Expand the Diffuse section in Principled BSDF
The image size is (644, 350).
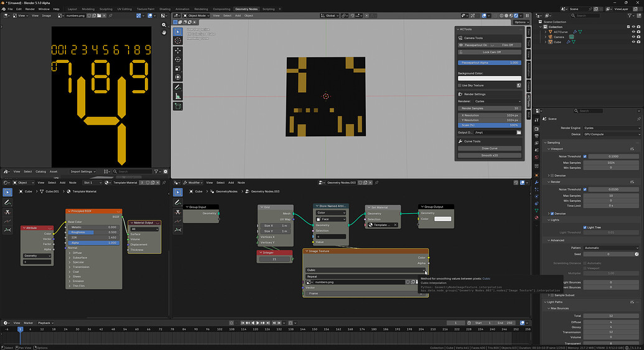(x=70, y=253)
